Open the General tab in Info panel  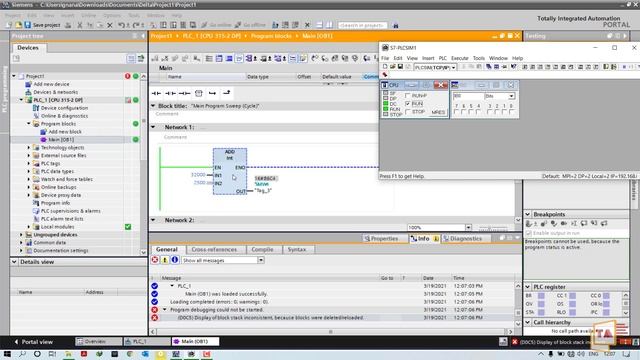(167, 249)
